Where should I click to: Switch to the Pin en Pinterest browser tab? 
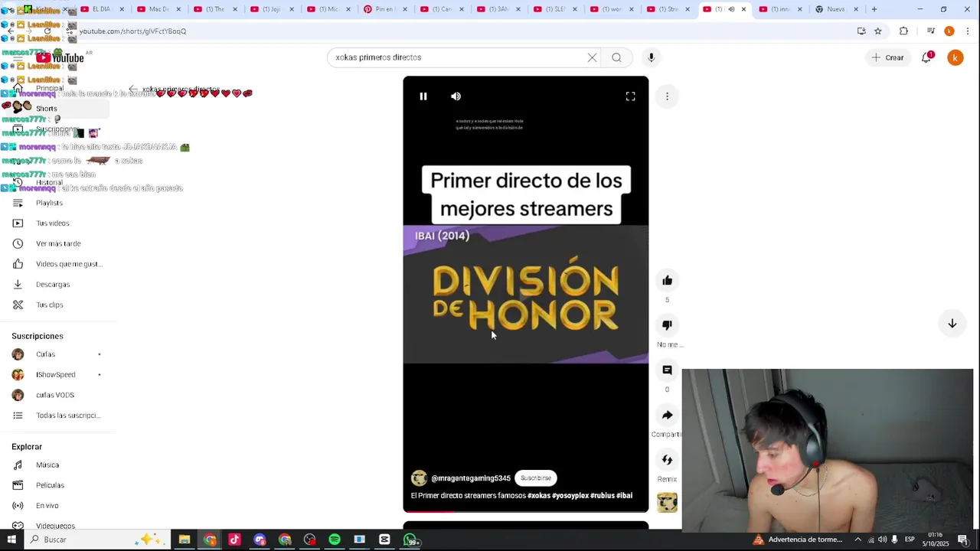coord(386,9)
